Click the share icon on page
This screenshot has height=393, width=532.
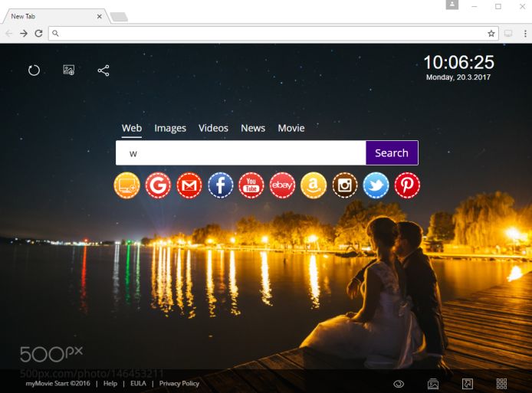[x=103, y=70]
